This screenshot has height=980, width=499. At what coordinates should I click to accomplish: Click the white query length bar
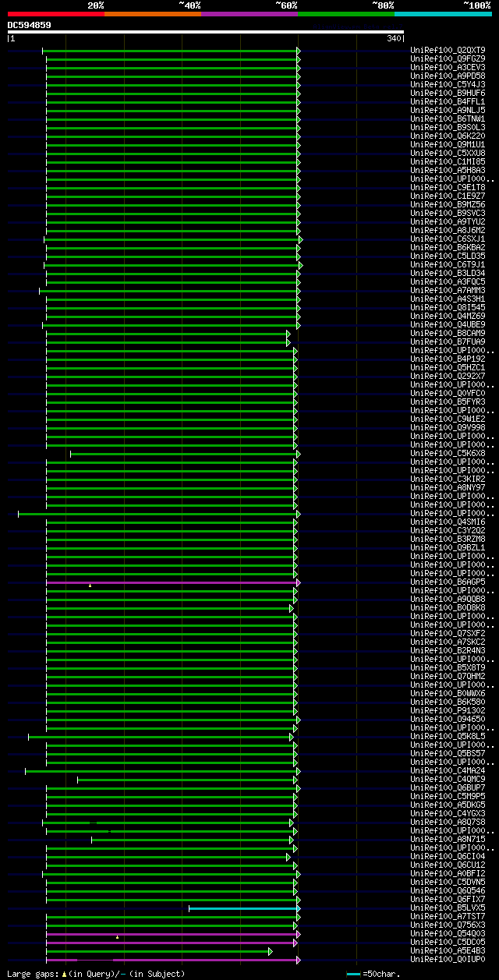(206, 32)
